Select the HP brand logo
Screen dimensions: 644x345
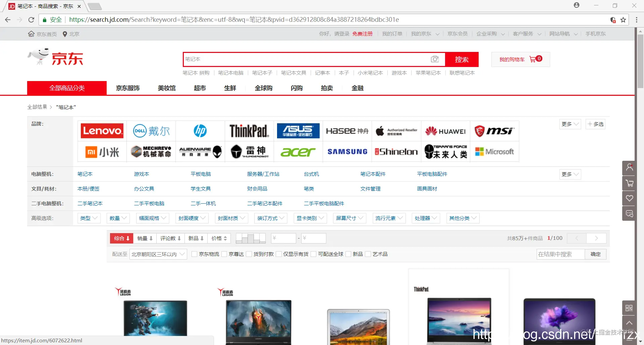point(200,131)
